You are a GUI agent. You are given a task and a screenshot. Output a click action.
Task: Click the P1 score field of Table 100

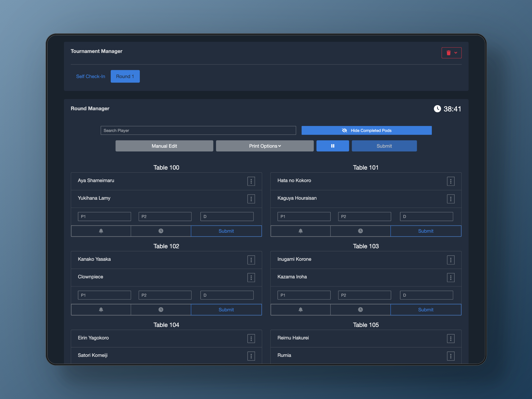click(104, 216)
